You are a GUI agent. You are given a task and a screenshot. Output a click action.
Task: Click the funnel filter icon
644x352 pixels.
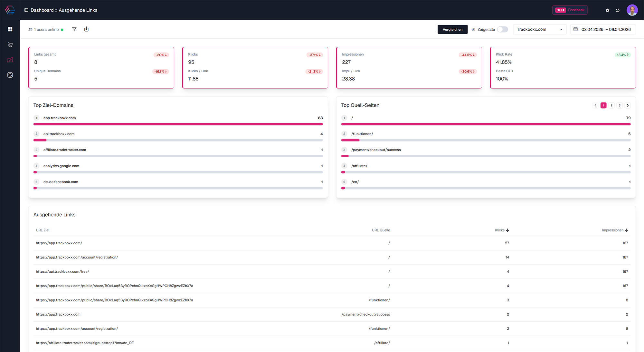(74, 29)
